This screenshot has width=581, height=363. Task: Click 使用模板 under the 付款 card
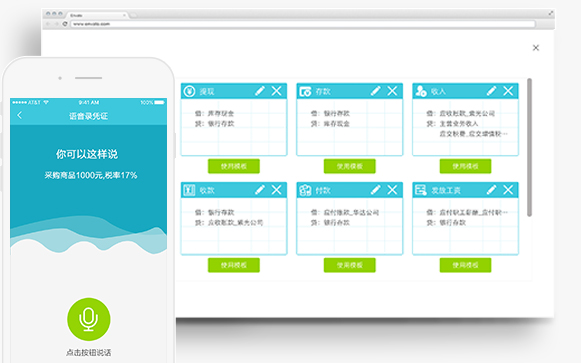[349, 265]
